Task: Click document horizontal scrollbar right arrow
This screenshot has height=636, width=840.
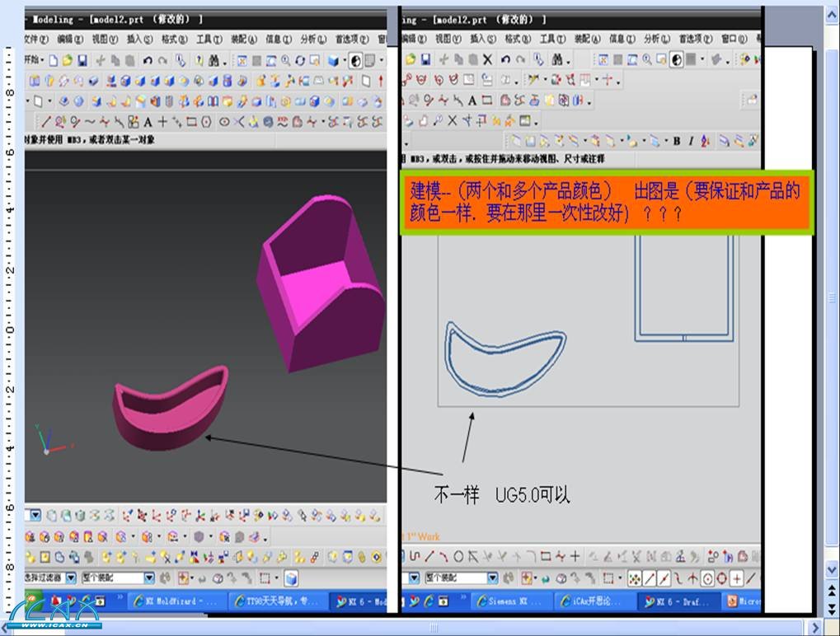Action: point(816,628)
